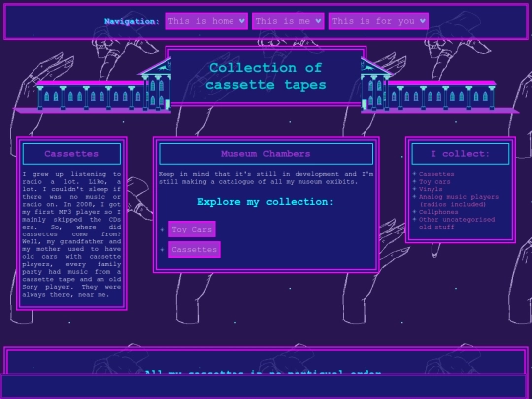The image size is (532, 399).
Task: Expand the "This is me" navigation dropdown
Action: tap(288, 21)
